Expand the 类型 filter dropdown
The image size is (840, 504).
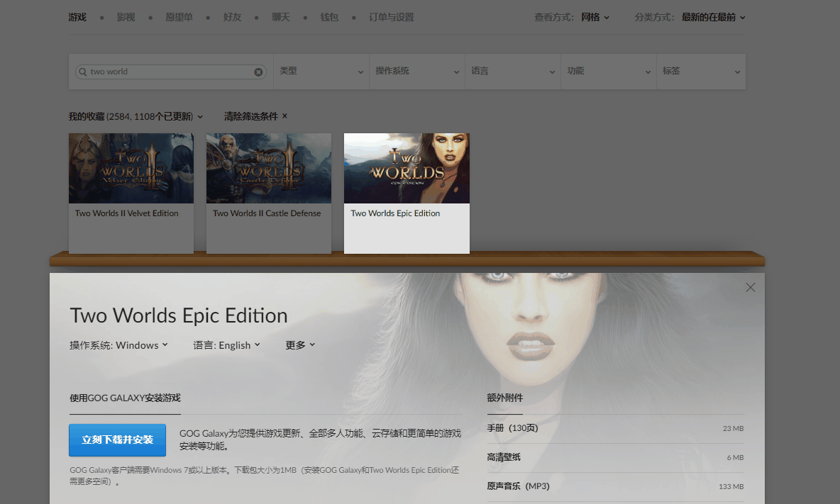tap(321, 71)
